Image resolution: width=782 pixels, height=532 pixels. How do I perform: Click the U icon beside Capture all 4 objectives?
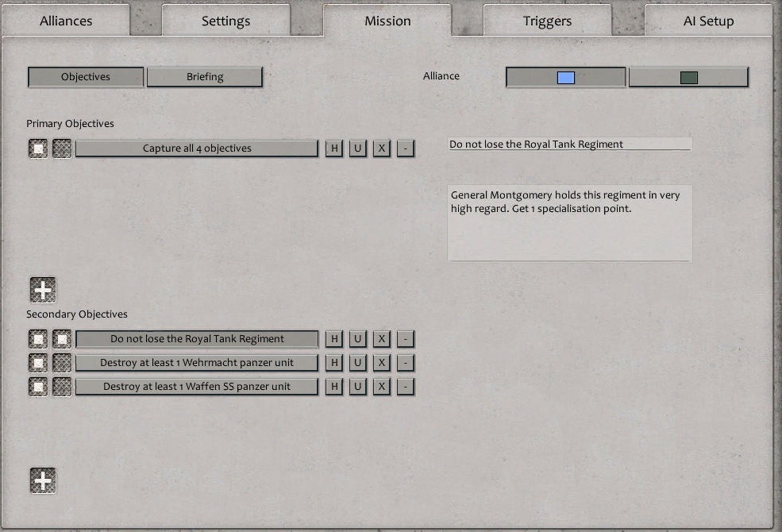[357, 148]
